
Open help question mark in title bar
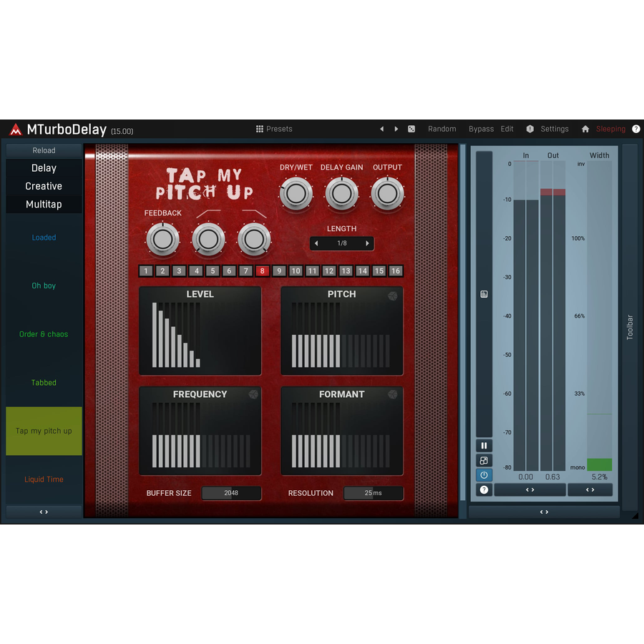pyautogui.click(x=636, y=129)
